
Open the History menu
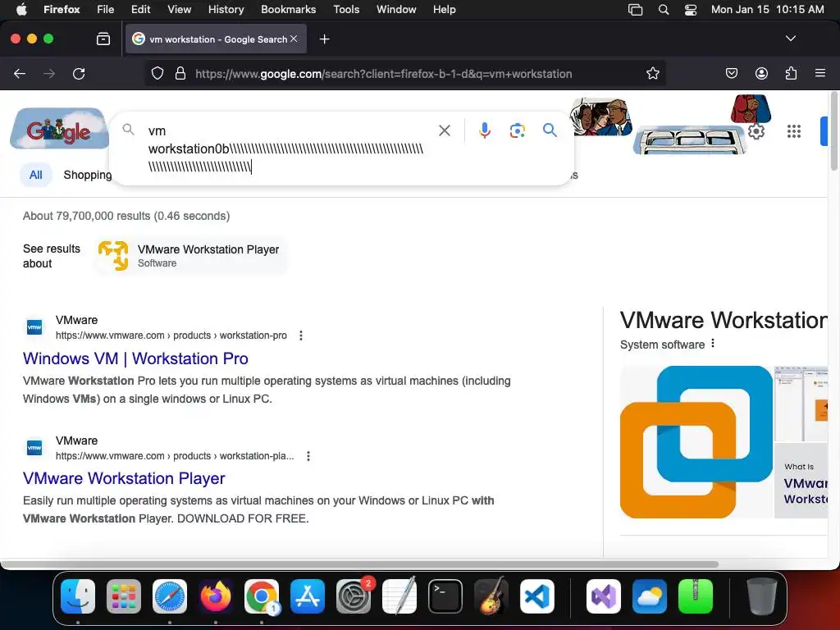coord(226,10)
